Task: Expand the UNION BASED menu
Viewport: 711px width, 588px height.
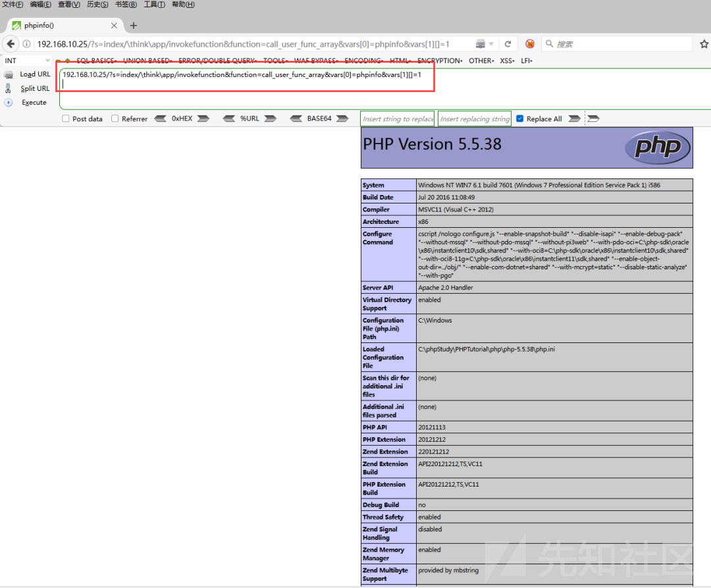Action: pos(147,61)
